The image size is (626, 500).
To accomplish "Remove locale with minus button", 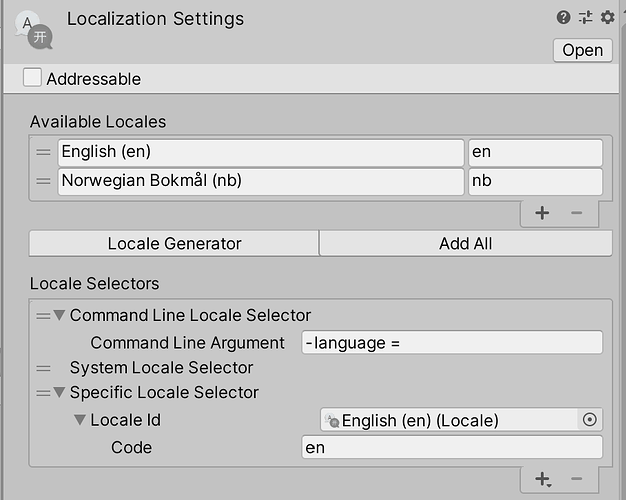I will pos(576,212).
